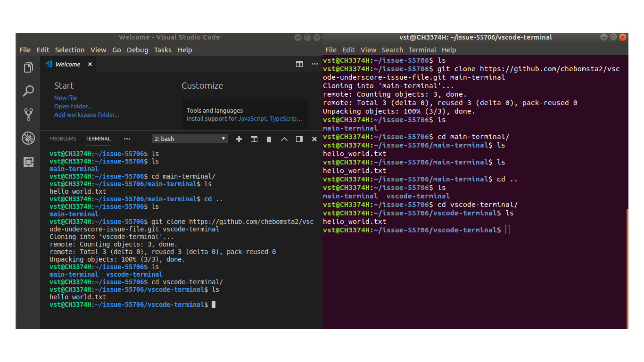Open the '2: bash' terminal selector dropdown
644x362 pixels.
(190, 139)
